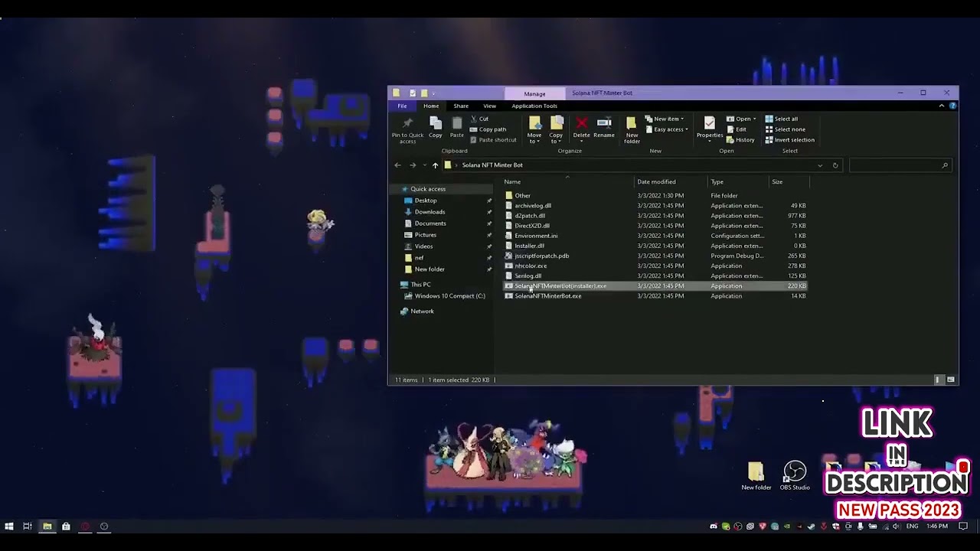Select the nhcolor.exe file

[530, 266]
